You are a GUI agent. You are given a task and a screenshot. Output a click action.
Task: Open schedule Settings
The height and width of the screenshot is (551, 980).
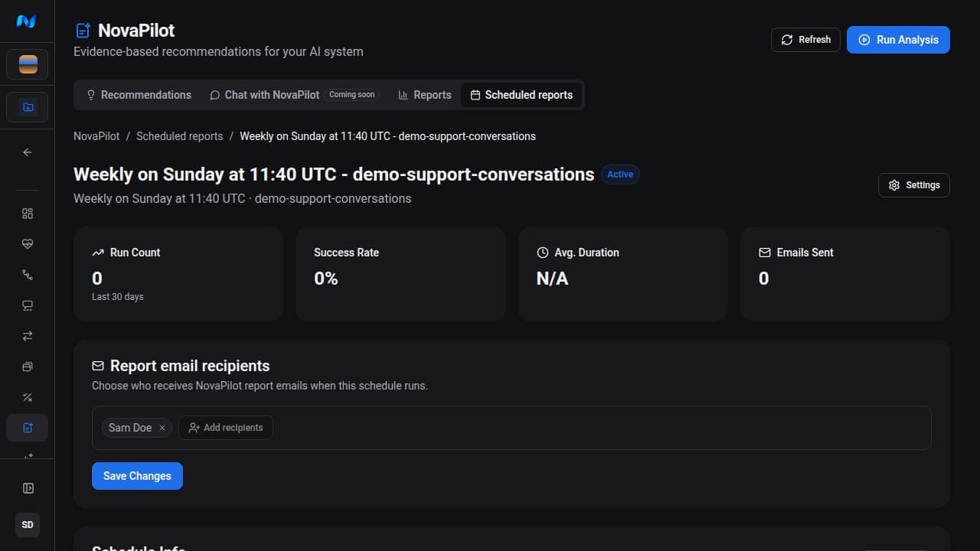pyautogui.click(x=914, y=185)
